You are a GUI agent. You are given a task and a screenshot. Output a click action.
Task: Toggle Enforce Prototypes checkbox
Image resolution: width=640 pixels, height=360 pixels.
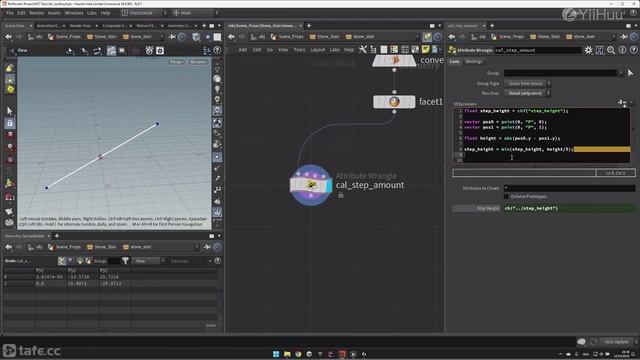coord(506,197)
